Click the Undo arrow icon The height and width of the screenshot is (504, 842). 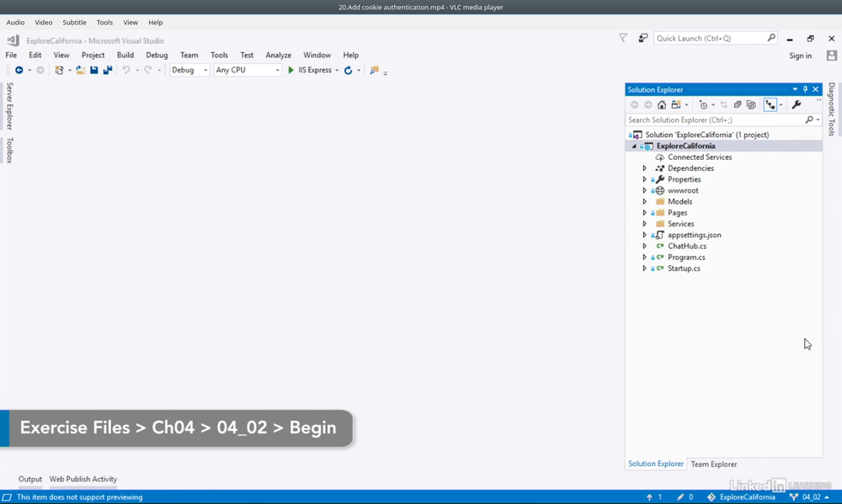click(x=126, y=71)
